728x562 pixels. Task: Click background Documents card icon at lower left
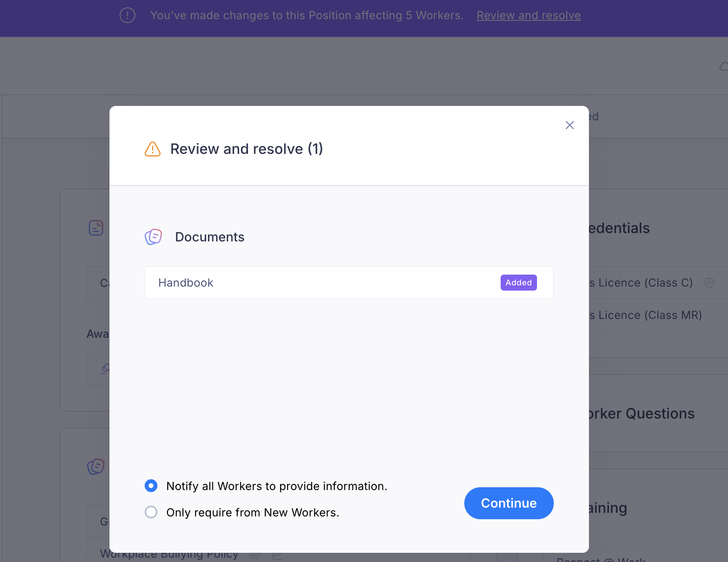coord(96,466)
